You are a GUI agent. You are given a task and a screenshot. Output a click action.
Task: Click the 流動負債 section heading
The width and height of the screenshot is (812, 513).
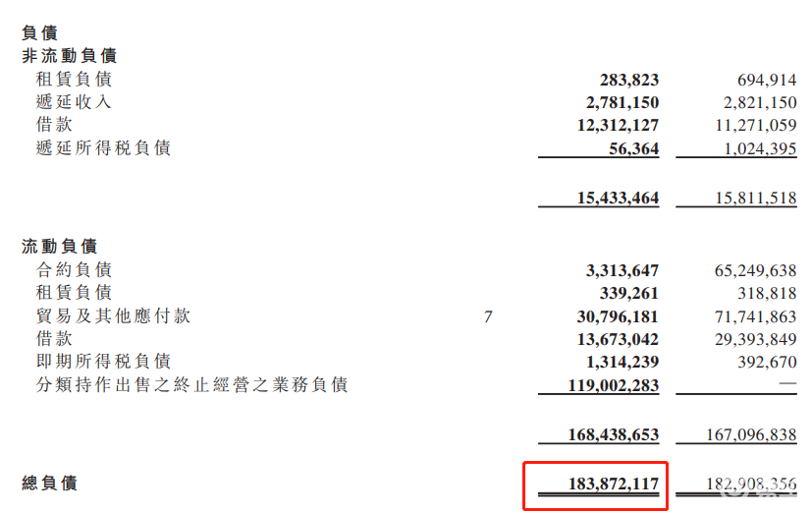click(59, 247)
